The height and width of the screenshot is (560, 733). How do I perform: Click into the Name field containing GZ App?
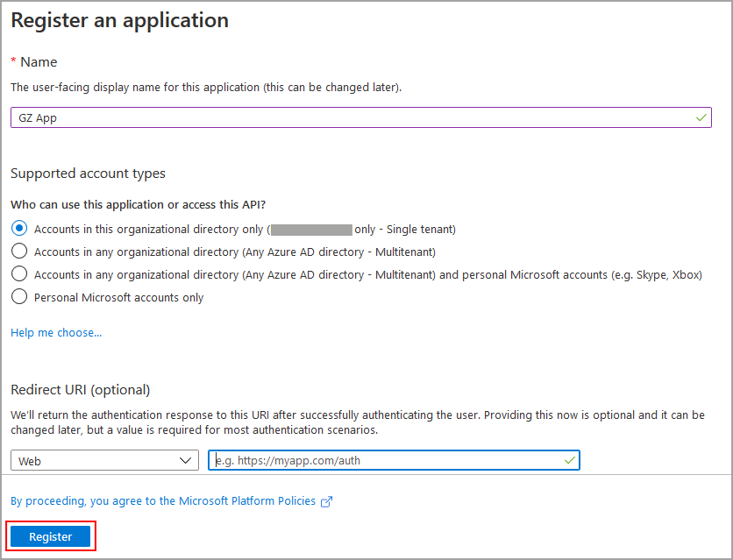[x=351, y=117]
